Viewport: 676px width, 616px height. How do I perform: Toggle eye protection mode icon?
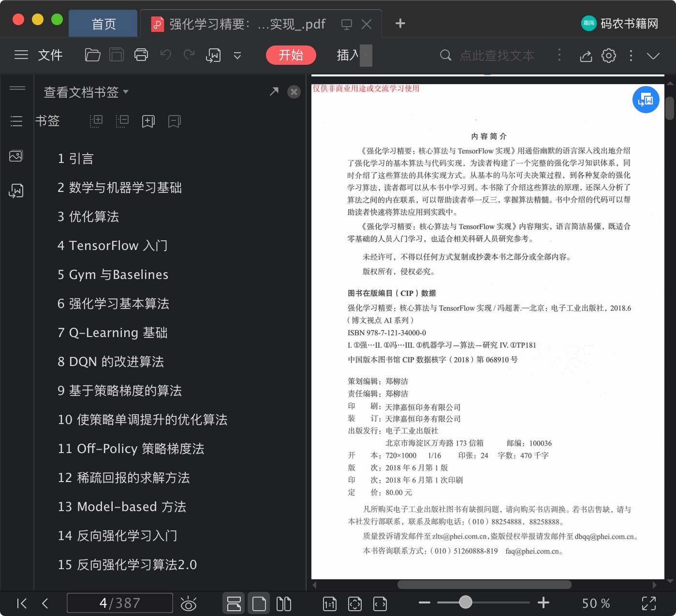tap(188, 604)
